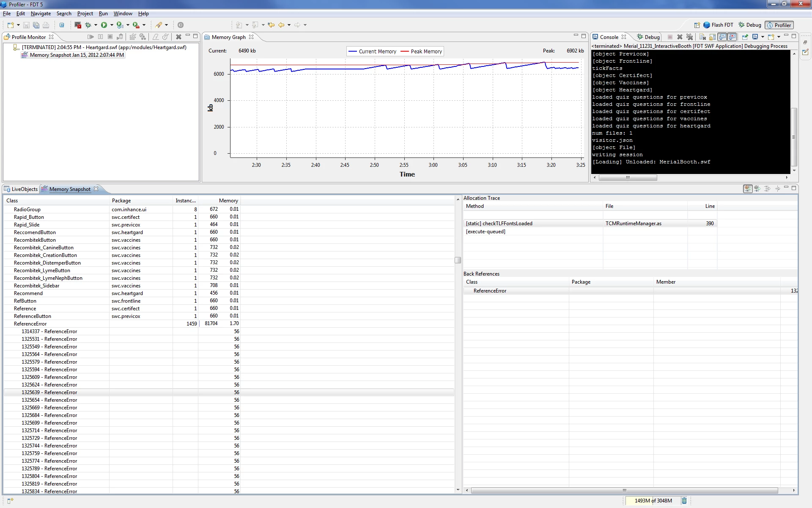The image size is (812, 508).
Task: Click Remove All Terminated Launches icon
Action: point(690,37)
